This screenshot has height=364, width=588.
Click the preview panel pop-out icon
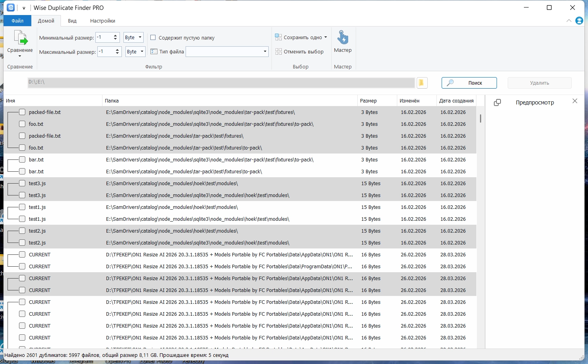[497, 102]
